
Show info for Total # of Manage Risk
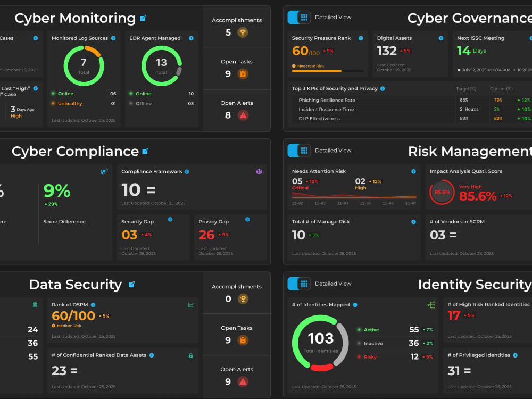(413, 222)
